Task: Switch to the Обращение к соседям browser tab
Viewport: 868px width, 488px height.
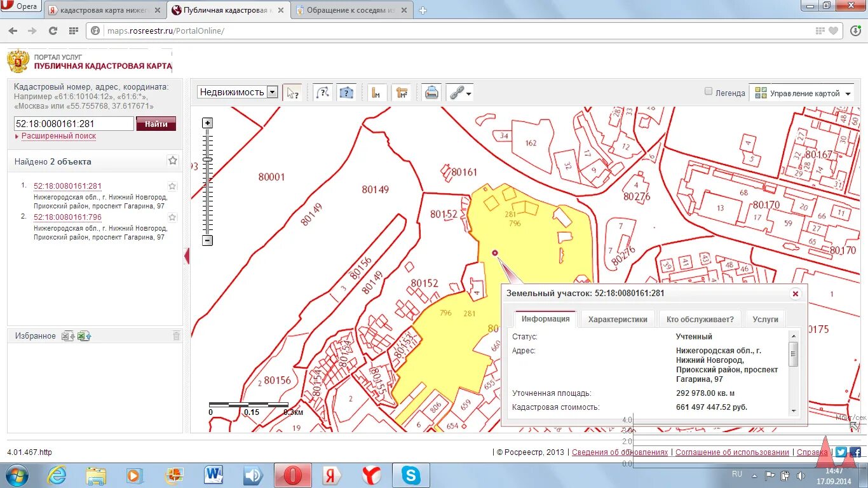Action: (x=354, y=10)
